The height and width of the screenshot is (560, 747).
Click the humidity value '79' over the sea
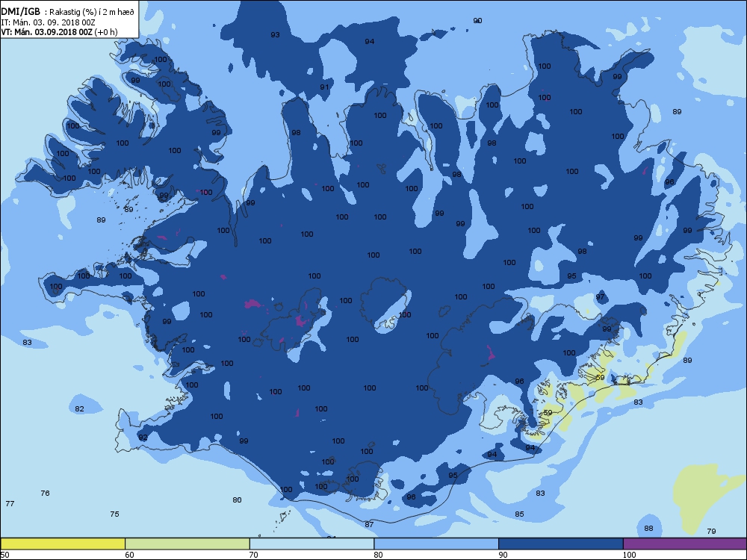711,531
